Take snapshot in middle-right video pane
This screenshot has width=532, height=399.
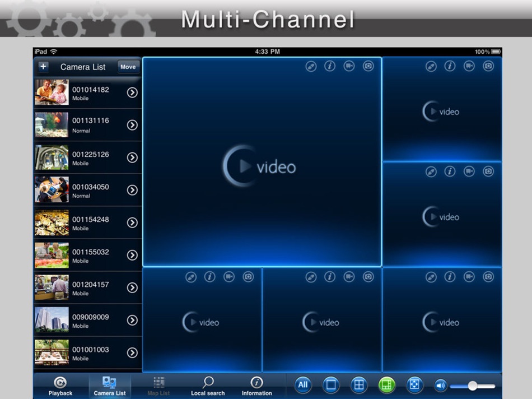tap(488, 171)
